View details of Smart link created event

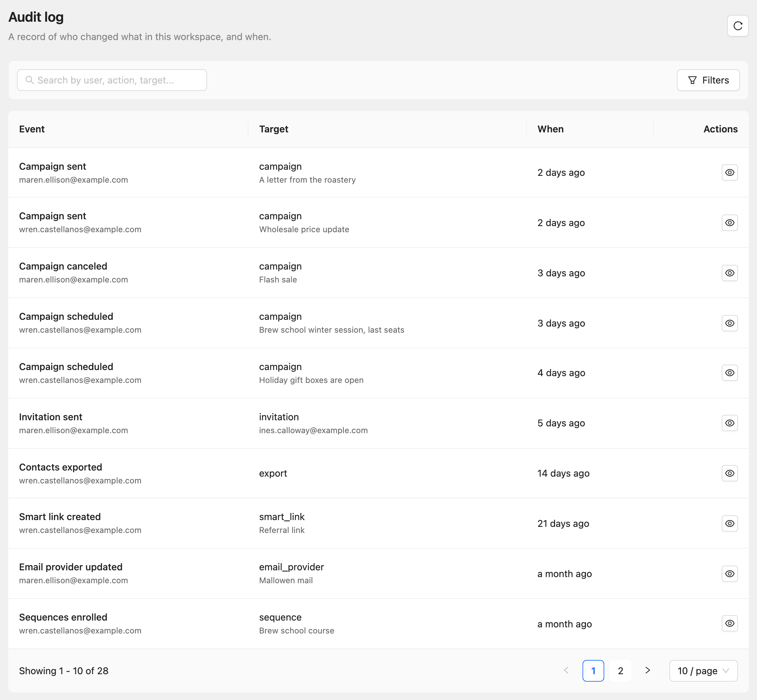point(730,523)
